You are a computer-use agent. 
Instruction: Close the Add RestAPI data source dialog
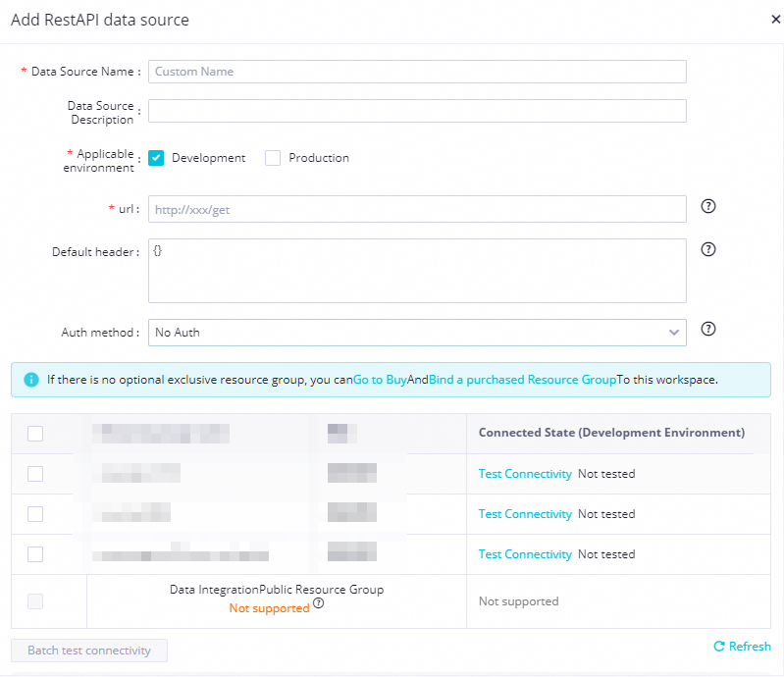point(776,19)
